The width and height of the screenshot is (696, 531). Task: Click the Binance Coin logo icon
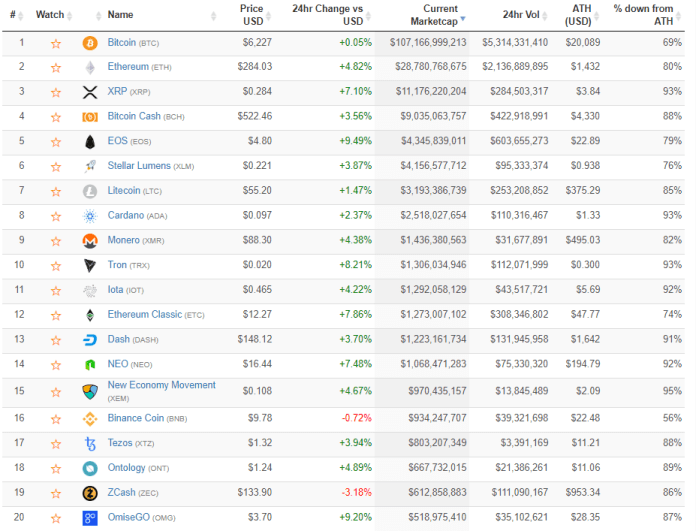click(x=90, y=419)
